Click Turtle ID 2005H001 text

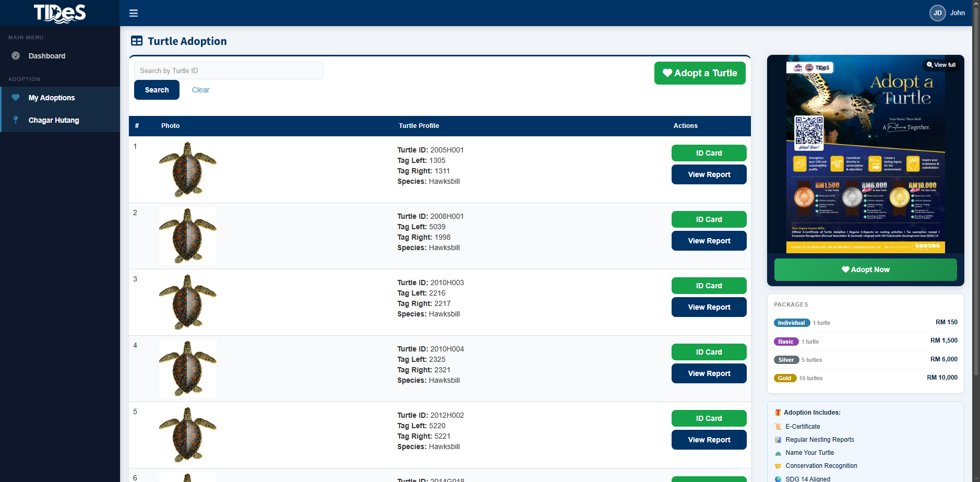pyautogui.click(x=431, y=150)
